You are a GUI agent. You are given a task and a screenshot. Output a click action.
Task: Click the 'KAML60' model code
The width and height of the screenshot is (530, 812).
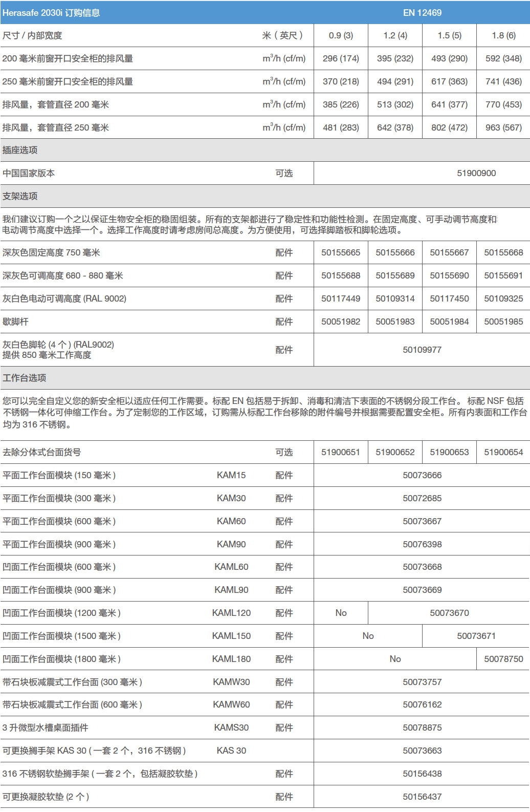click(x=231, y=567)
